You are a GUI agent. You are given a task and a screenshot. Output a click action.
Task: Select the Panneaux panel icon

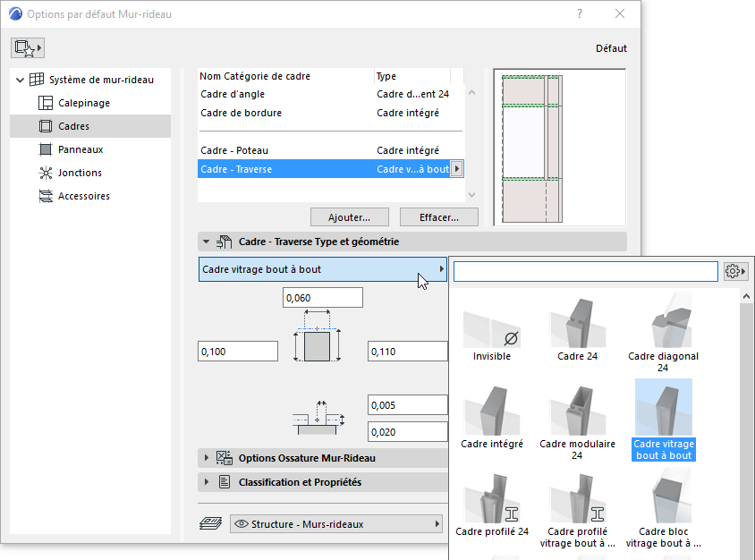(47, 149)
